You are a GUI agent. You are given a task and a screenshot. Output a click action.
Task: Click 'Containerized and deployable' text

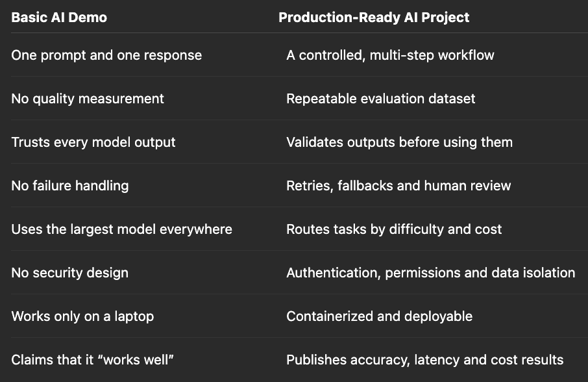(x=379, y=316)
